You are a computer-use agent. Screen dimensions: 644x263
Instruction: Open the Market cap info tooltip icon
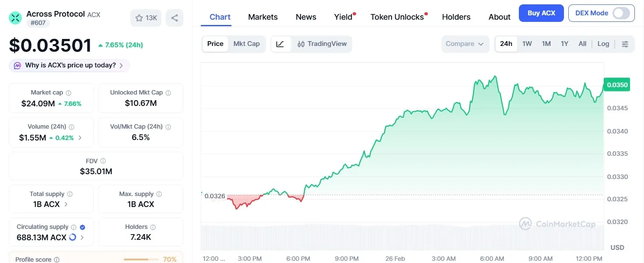(x=68, y=92)
